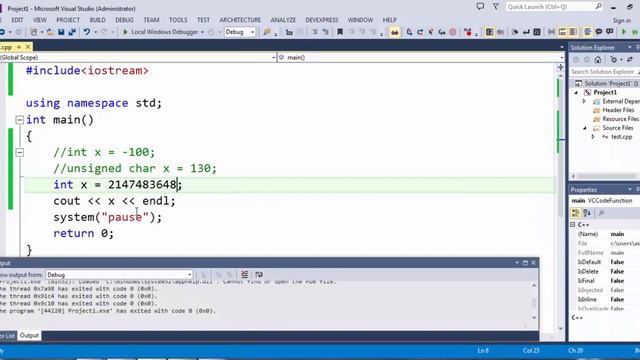Click Property Pages wrench icon
This screenshot has height=360, width=640.
601,213
